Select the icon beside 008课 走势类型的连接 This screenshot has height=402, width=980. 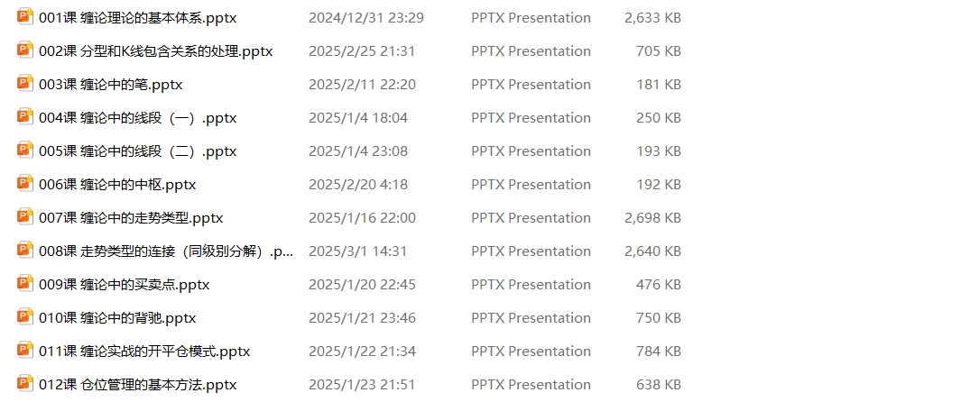25,251
